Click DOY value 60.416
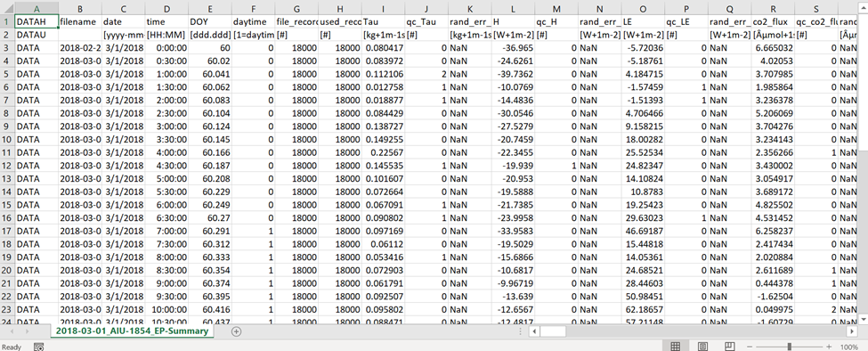This screenshot has width=868, height=351. click(210, 308)
